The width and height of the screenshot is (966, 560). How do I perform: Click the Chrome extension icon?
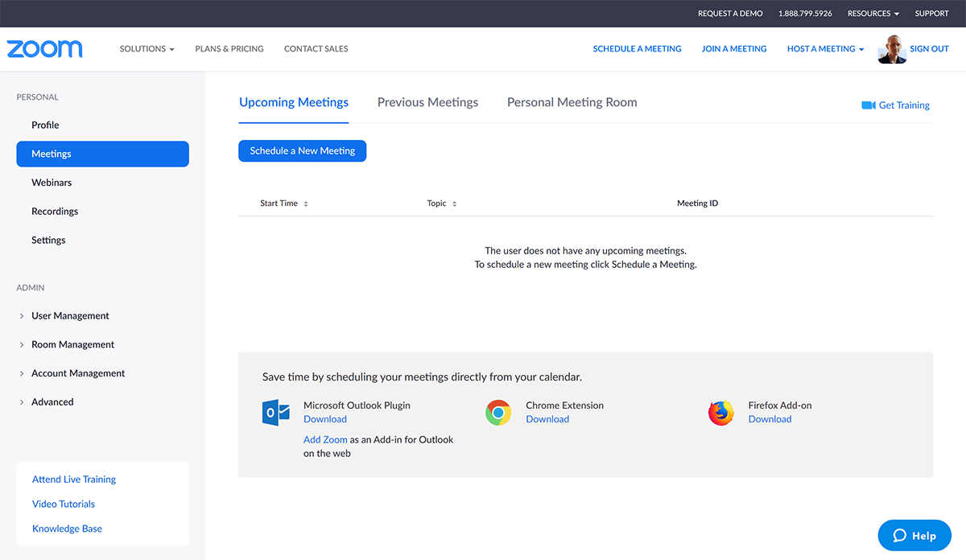click(x=498, y=412)
